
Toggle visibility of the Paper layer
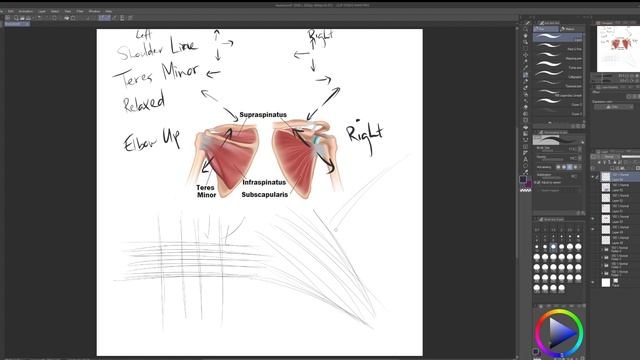(x=593, y=282)
